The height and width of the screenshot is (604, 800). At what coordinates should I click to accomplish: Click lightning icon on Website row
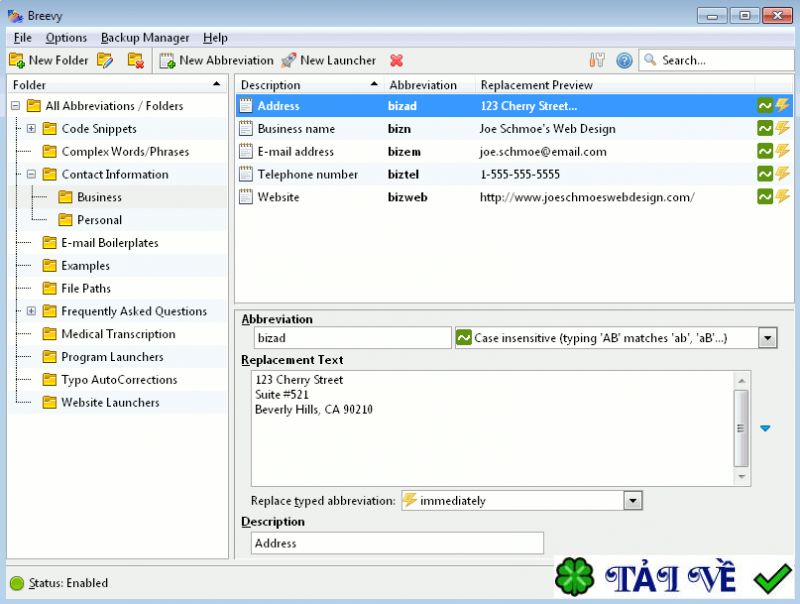783,197
